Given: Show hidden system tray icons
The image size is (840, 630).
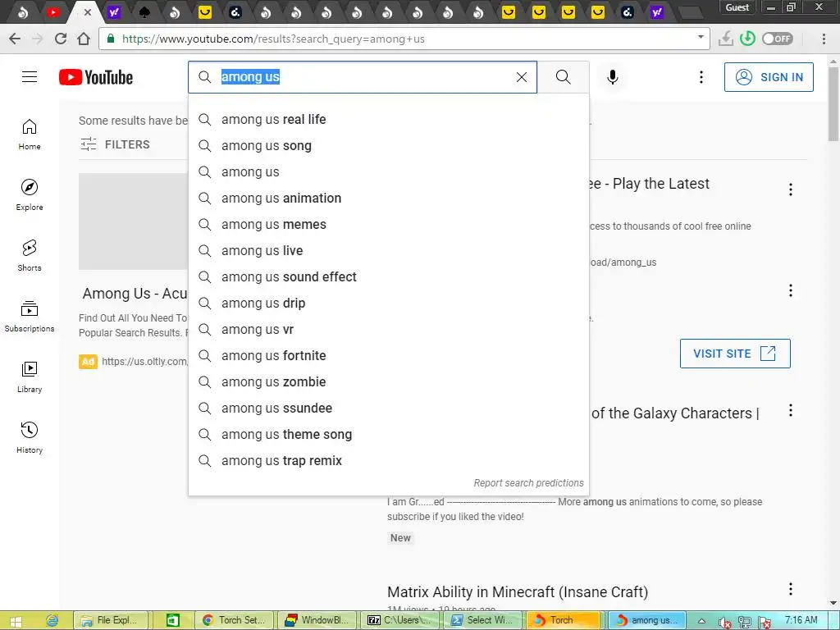Looking at the screenshot, I should pos(701,622).
